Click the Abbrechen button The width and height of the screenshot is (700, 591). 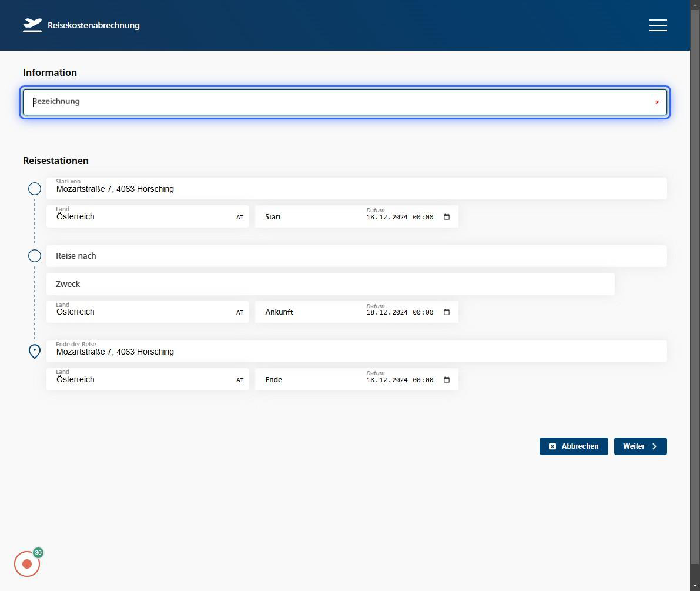573,446
